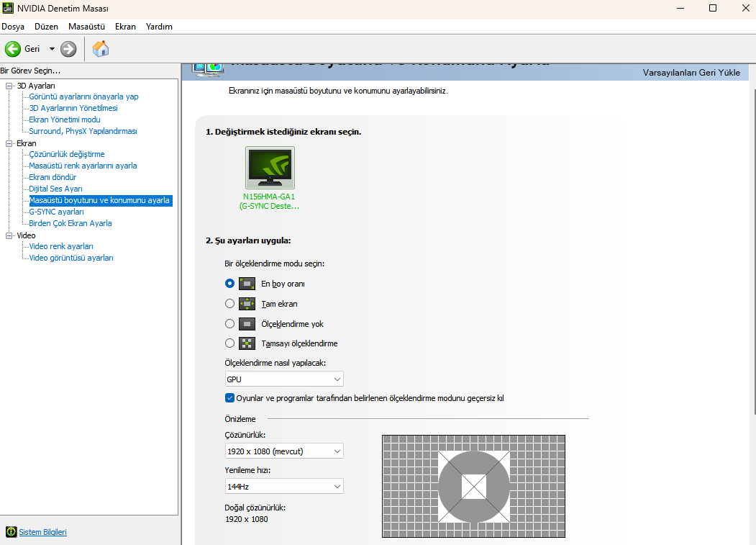Click the page header monitor icon

click(x=209, y=70)
